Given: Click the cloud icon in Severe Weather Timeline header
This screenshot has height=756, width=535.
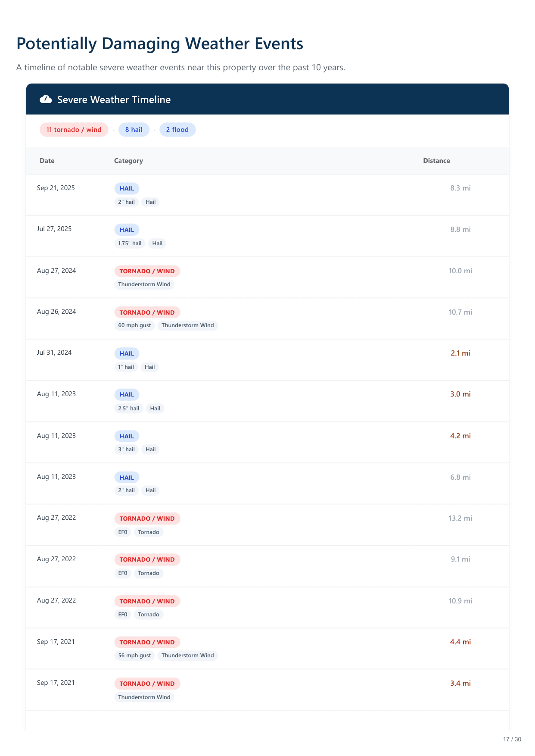Looking at the screenshot, I should 46,100.
